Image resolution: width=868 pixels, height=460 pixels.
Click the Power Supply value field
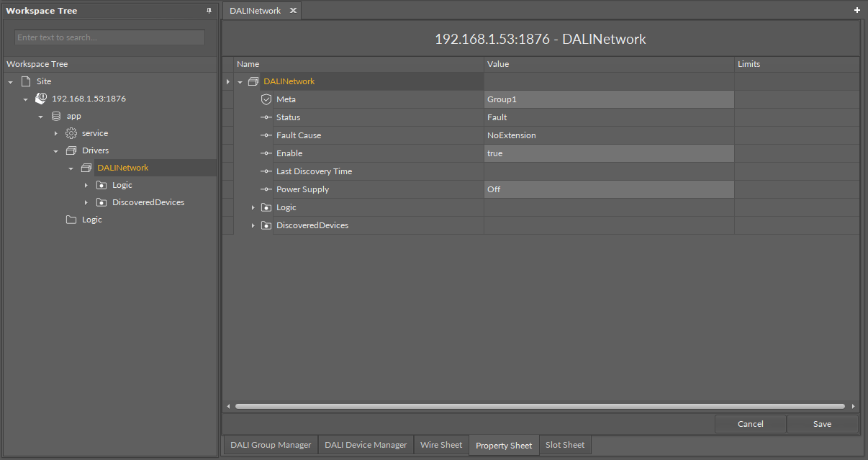608,189
